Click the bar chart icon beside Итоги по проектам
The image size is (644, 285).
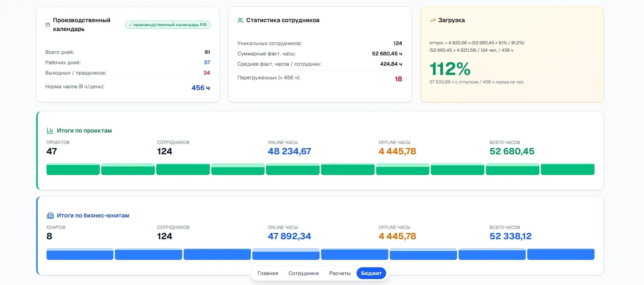pyautogui.click(x=50, y=130)
